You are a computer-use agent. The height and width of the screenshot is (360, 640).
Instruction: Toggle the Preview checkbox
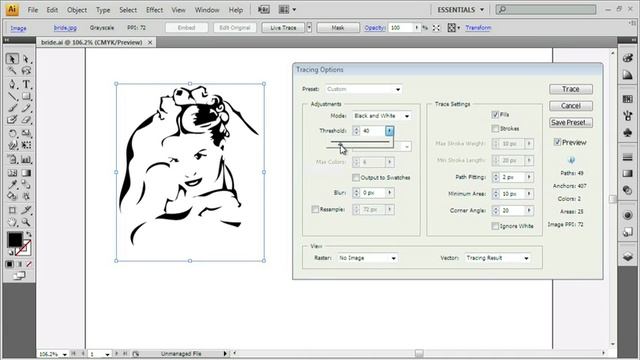pos(557,142)
